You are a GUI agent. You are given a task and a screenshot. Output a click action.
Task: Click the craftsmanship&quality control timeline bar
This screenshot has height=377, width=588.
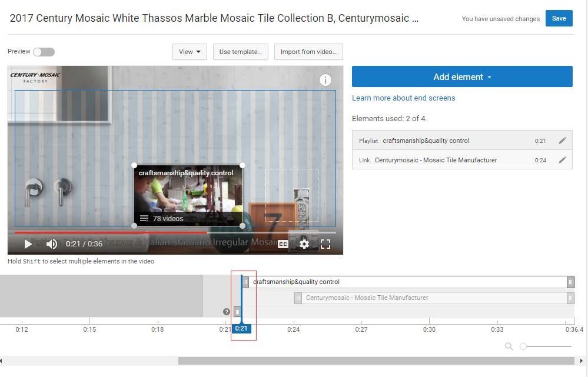click(408, 282)
